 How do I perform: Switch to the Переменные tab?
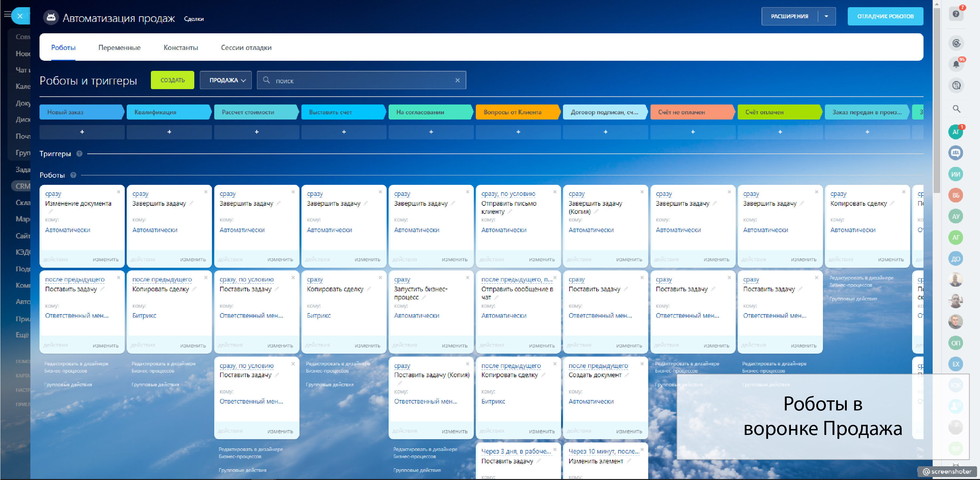[x=119, y=48]
